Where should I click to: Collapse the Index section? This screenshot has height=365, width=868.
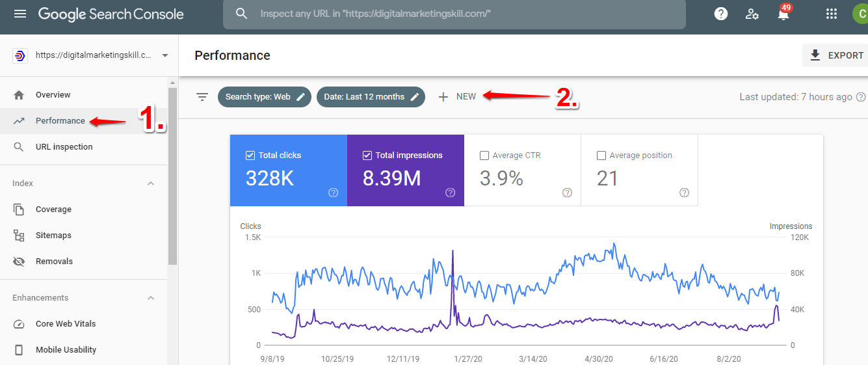coord(151,183)
